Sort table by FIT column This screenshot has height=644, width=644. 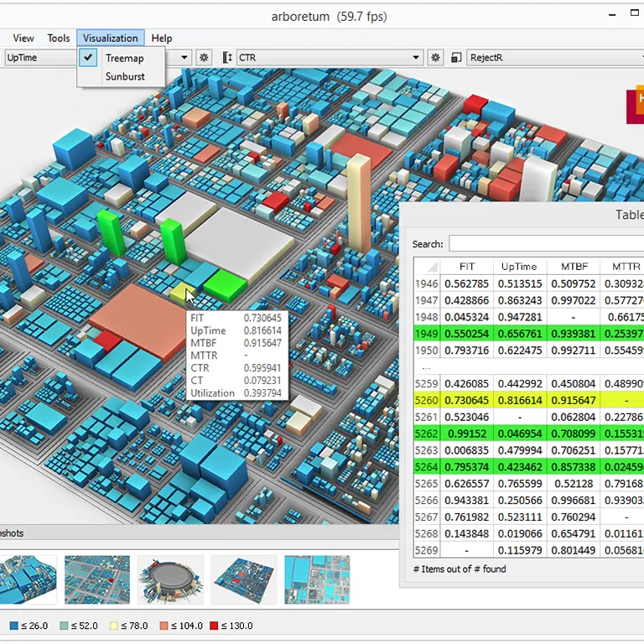click(466, 267)
